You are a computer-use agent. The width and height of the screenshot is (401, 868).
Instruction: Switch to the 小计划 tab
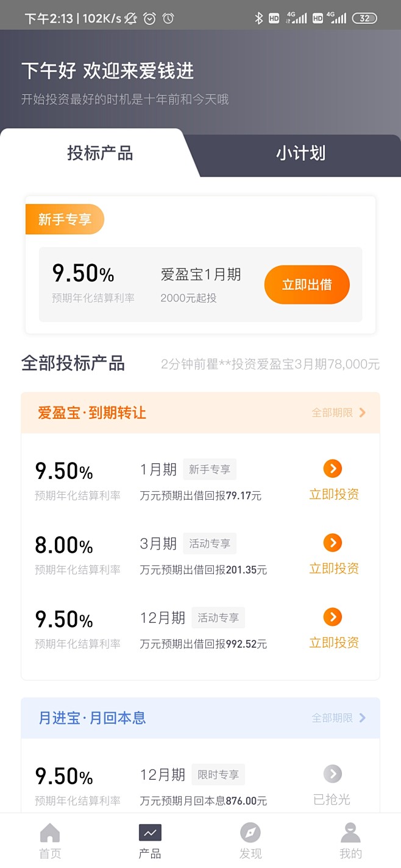pyautogui.click(x=300, y=153)
